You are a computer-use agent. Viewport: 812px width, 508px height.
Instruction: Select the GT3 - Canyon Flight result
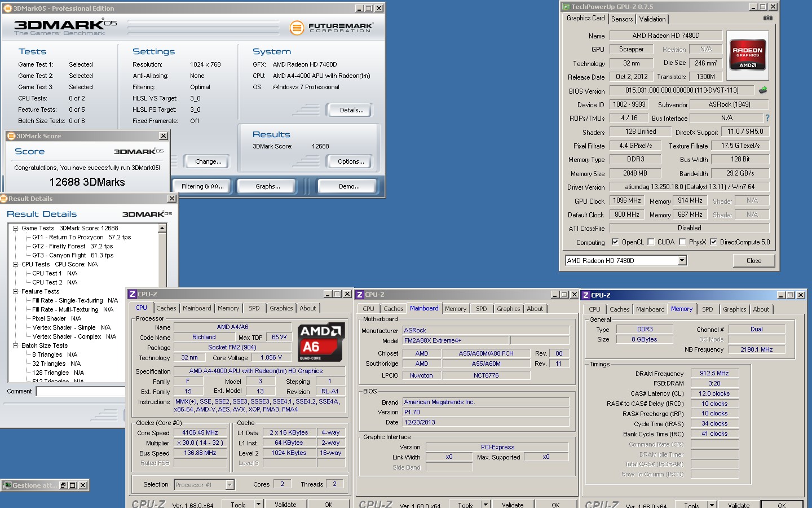[73, 255]
